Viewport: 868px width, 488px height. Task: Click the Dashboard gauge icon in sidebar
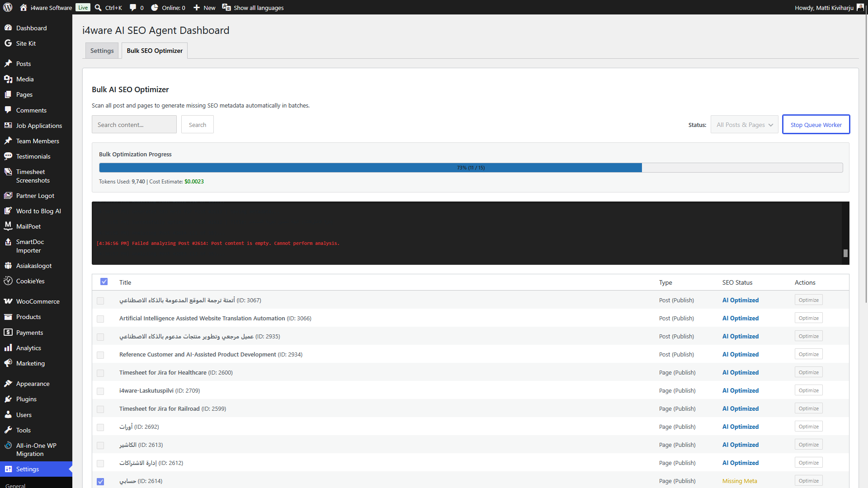(8, 28)
